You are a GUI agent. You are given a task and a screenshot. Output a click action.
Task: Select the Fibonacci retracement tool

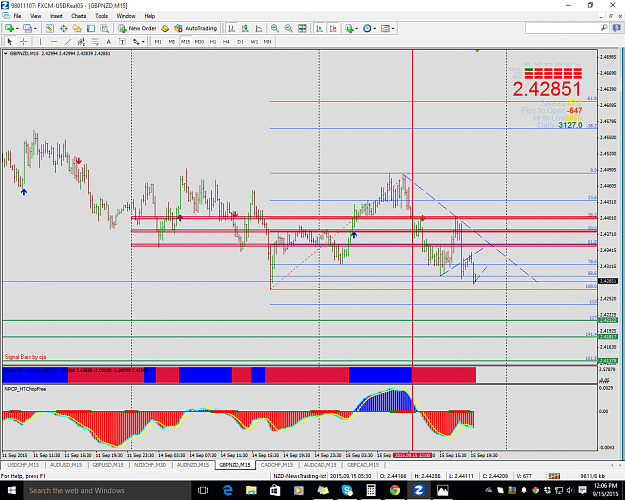pos(95,41)
